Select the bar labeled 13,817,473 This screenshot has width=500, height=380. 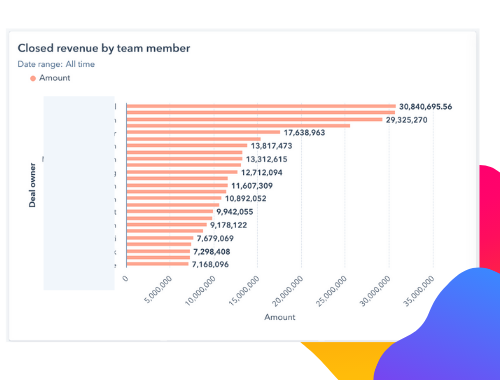[187, 145]
